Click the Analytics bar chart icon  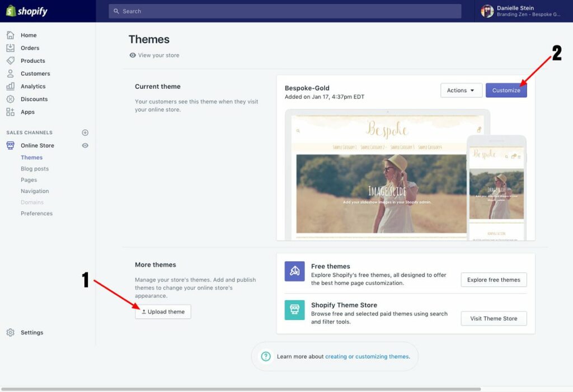11,87
